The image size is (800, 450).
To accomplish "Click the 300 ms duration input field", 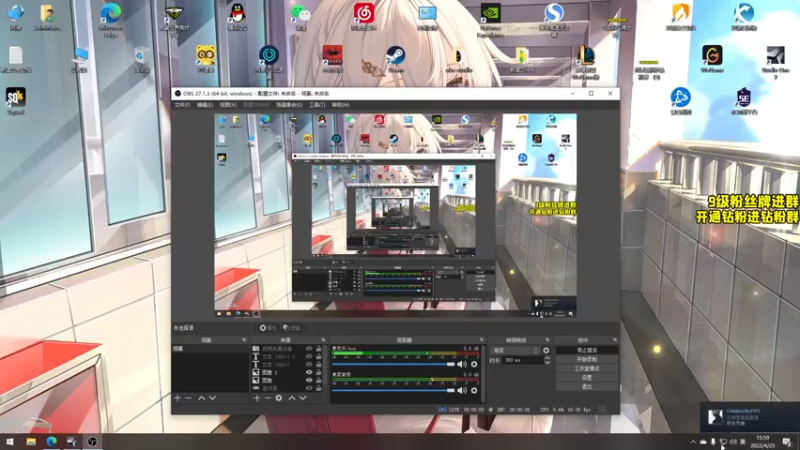I will tap(522, 360).
